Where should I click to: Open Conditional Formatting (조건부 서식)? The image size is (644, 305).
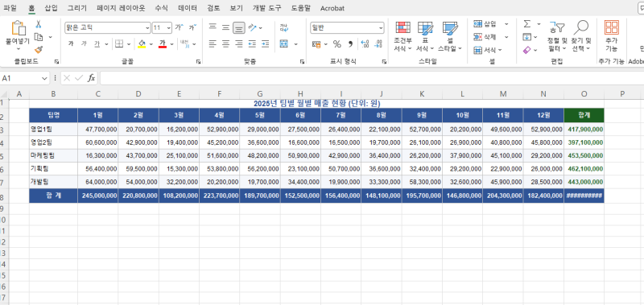pyautogui.click(x=403, y=36)
